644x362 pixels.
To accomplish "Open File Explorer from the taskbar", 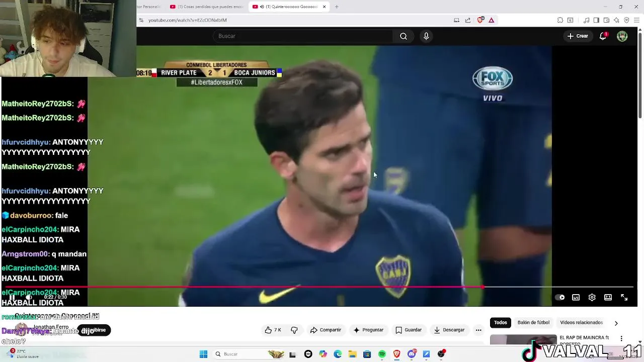I will 352,354.
